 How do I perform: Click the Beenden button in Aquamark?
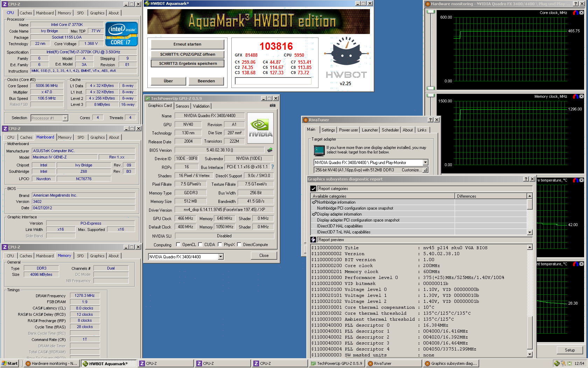point(206,81)
